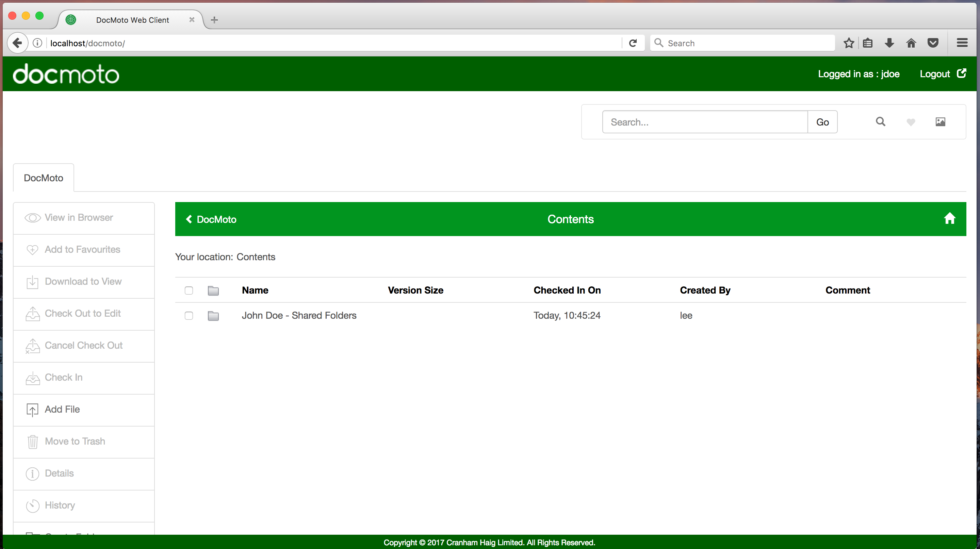The image size is (980, 549).
Task: Open the browser hamburger menu
Action: pyautogui.click(x=962, y=43)
